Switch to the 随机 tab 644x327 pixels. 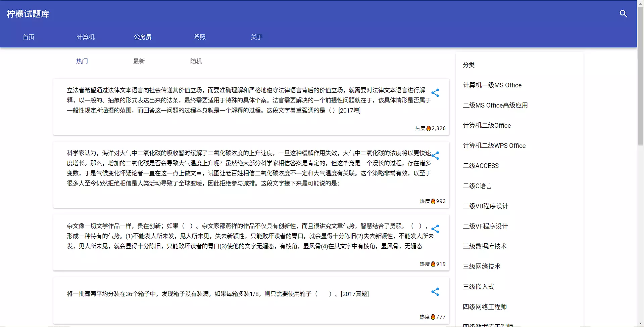pyautogui.click(x=196, y=61)
